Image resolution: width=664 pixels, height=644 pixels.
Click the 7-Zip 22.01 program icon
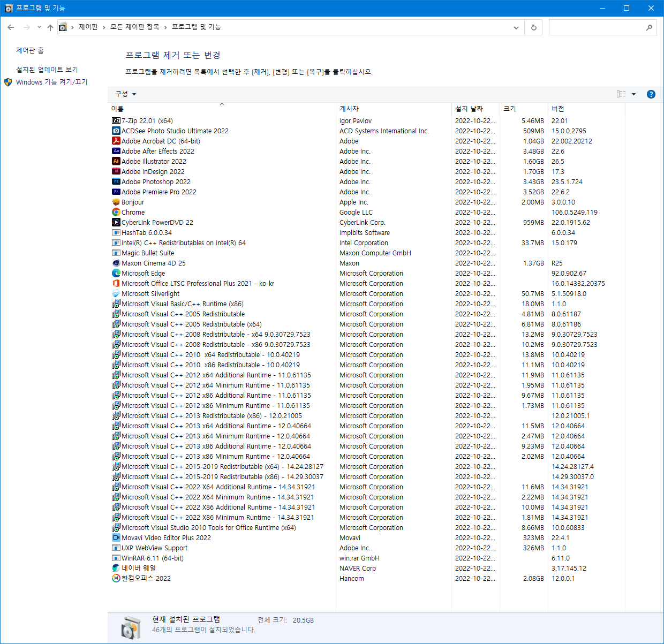click(x=116, y=121)
